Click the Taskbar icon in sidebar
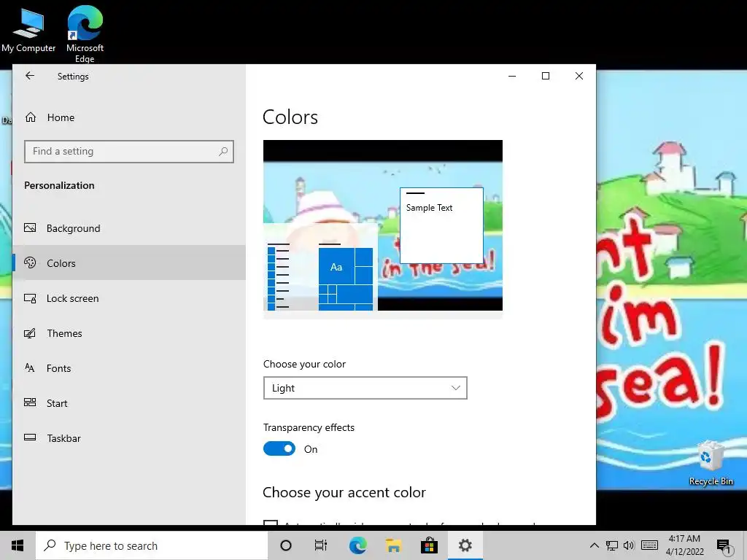Viewport: 747px width, 560px height. tap(30, 437)
